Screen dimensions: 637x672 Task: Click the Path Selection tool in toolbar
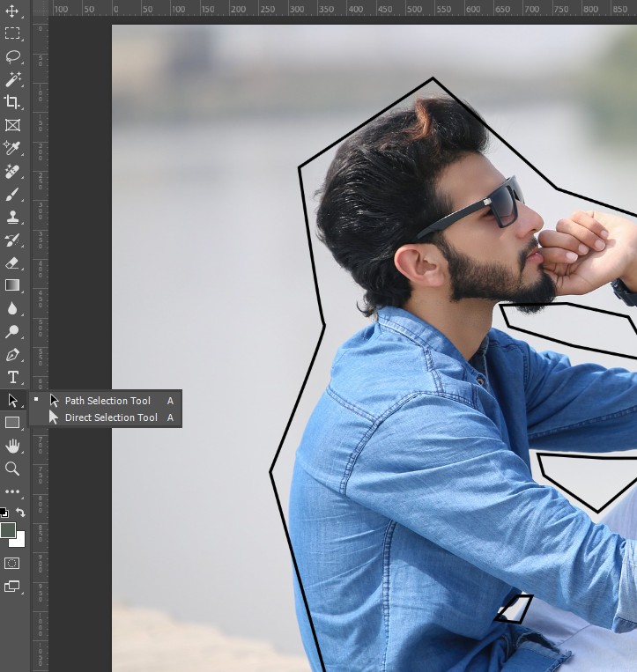(12, 400)
